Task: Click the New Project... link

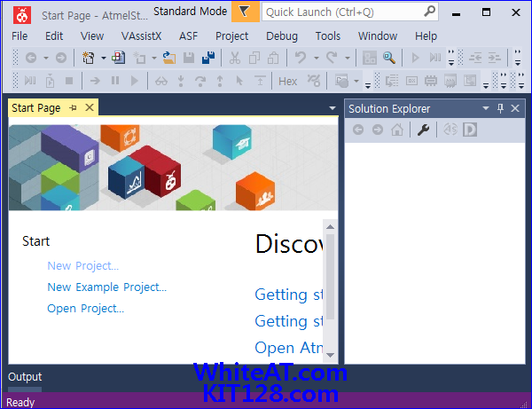Action: [83, 266]
